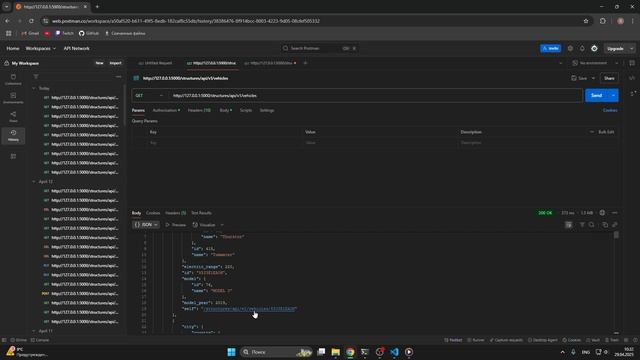Click the query param Key field
Image resolution: width=640 pixels, height=360 pixels.
click(224, 143)
